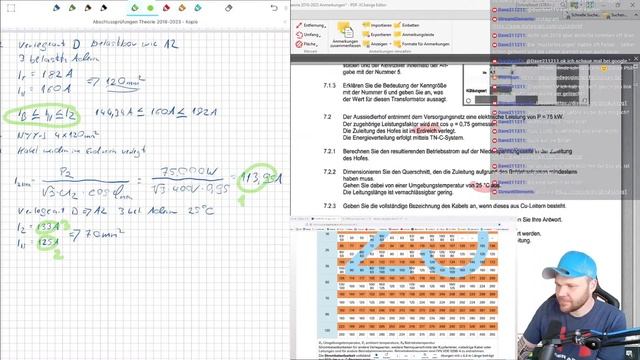Click question number 7.1.3 in the PDF
This screenshot has height=360, width=640.
(329, 86)
